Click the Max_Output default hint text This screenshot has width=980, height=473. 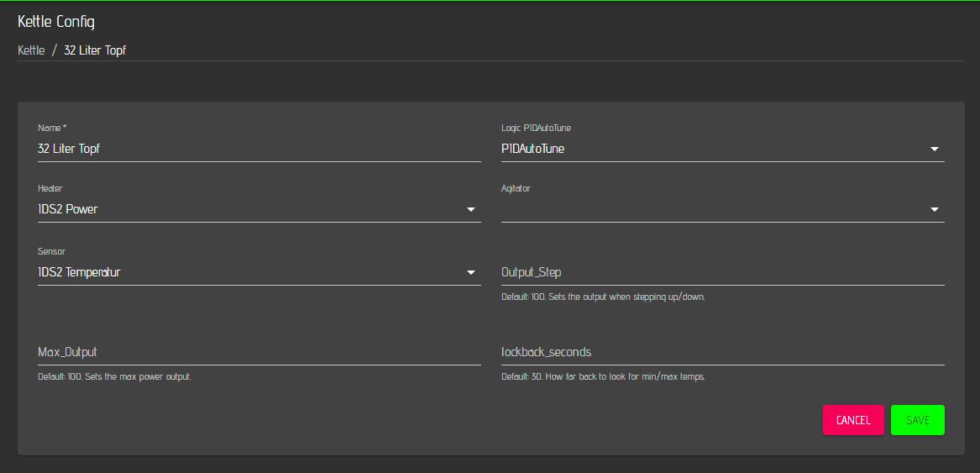(114, 377)
